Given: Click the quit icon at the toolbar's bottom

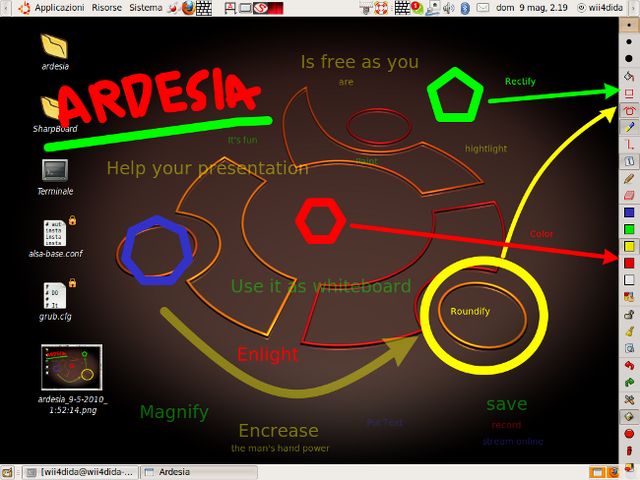Looking at the screenshot, I should [629, 468].
